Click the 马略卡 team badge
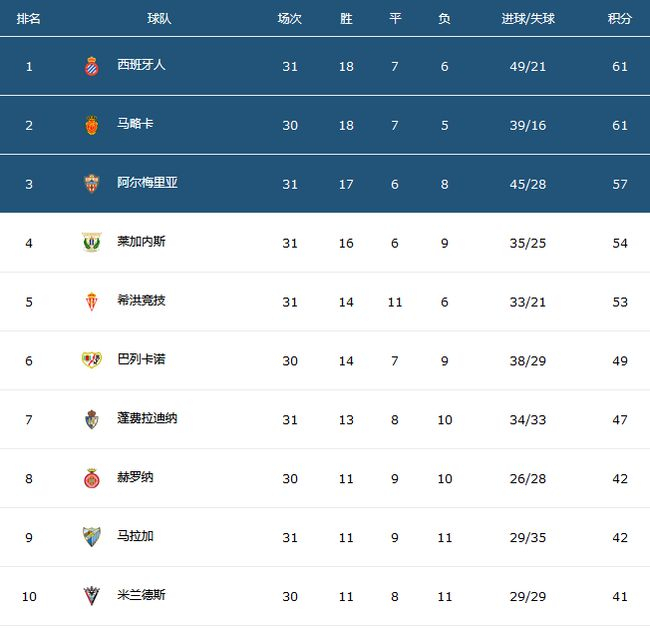Screen dimensions: 650x628 pyautogui.click(x=92, y=125)
